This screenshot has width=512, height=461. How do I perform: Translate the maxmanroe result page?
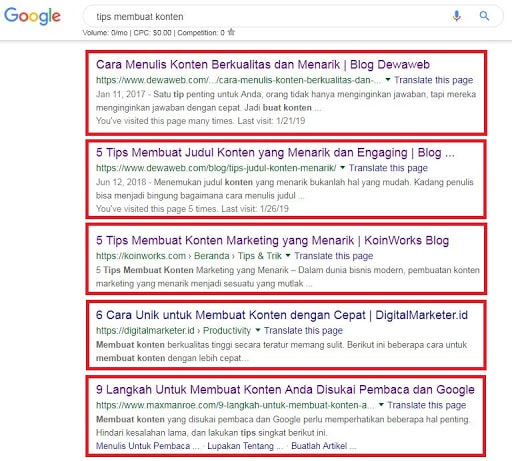point(427,405)
